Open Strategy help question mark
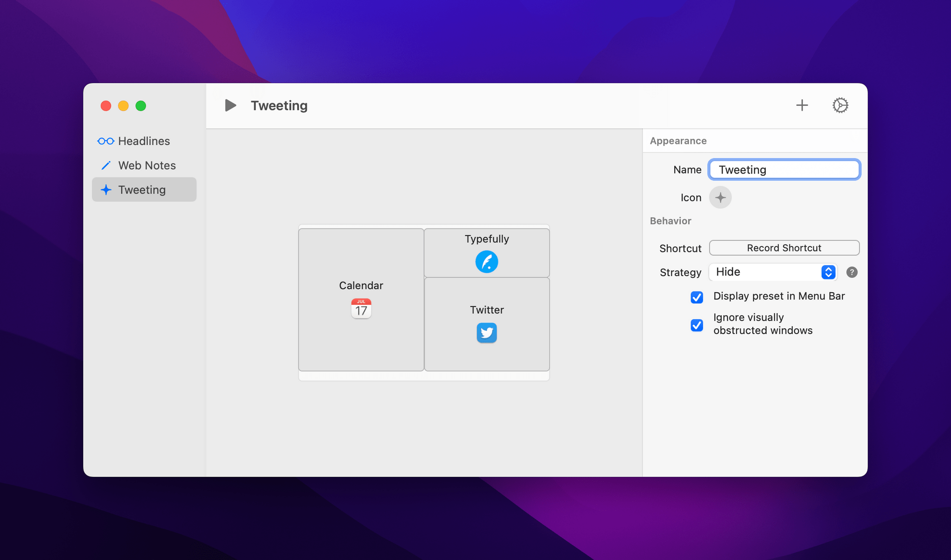951x560 pixels. (852, 272)
